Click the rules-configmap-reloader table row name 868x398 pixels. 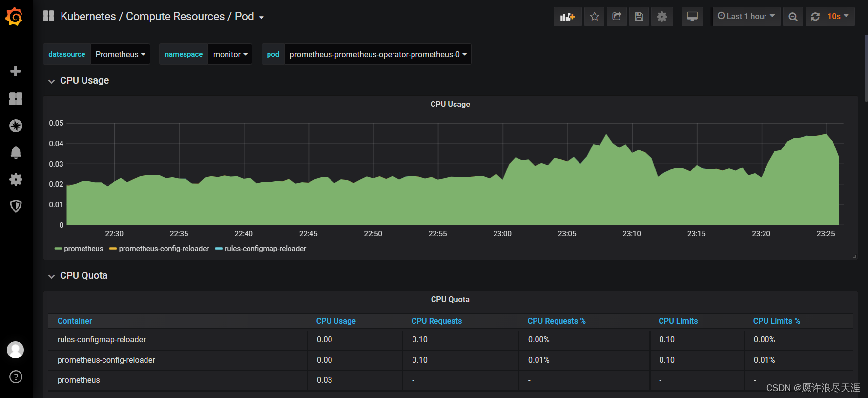[x=102, y=339]
